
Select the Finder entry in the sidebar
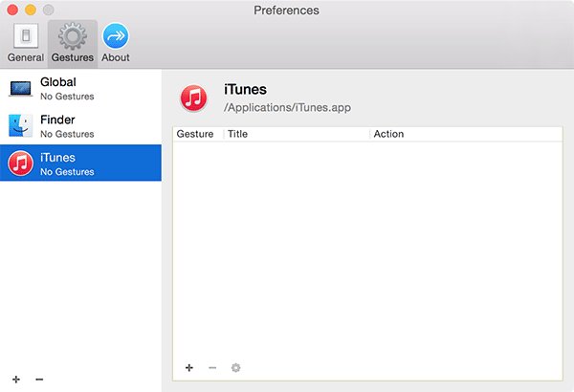click(80, 126)
